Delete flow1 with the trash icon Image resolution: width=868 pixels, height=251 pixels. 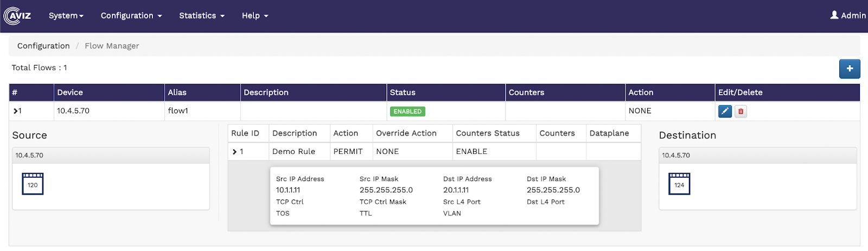click(x=741, y=111)
